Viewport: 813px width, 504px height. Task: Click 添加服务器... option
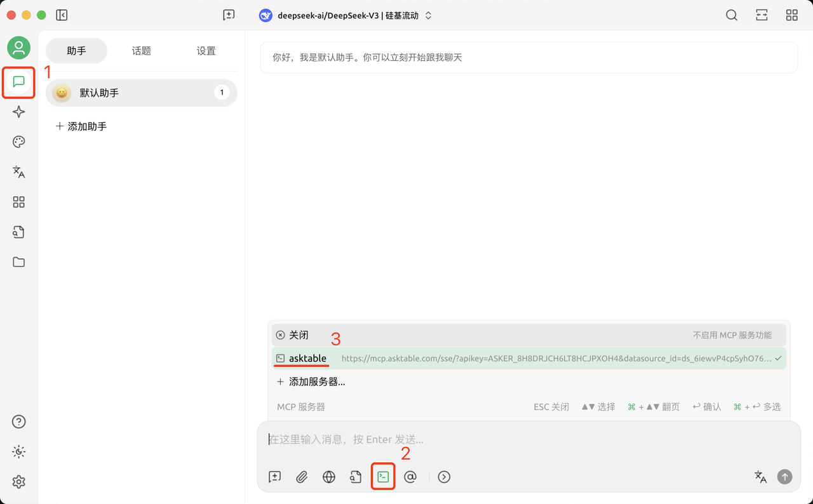[x=311, y=382]
